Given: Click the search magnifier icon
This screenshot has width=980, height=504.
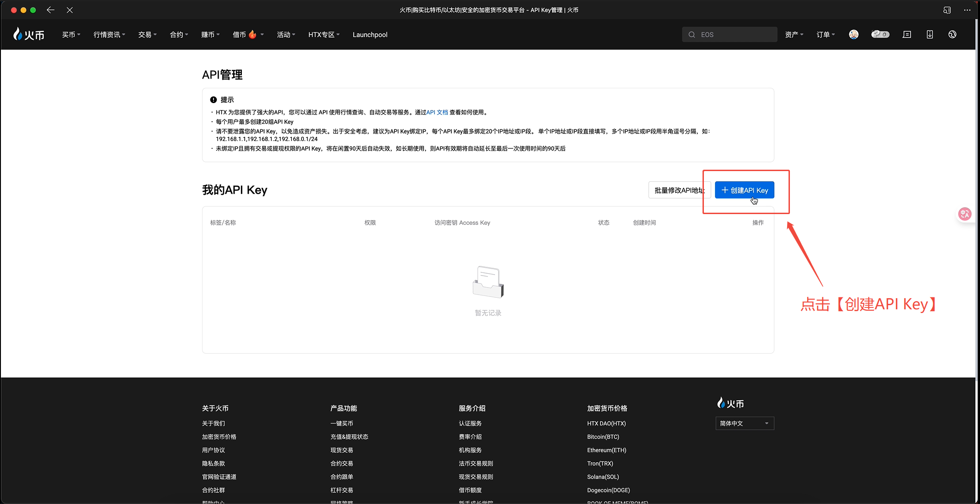Looking at the screenshot, I should click(x=692, y=35).
